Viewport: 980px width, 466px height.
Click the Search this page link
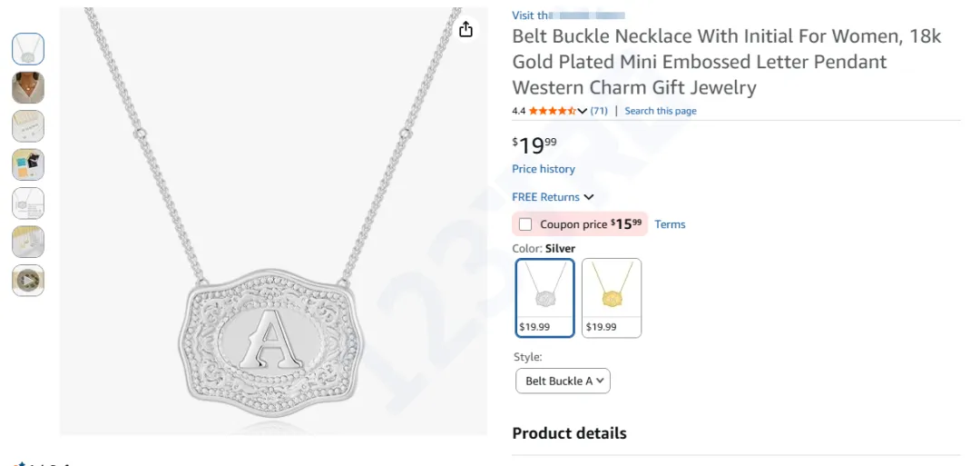click(x=661, y=111)
